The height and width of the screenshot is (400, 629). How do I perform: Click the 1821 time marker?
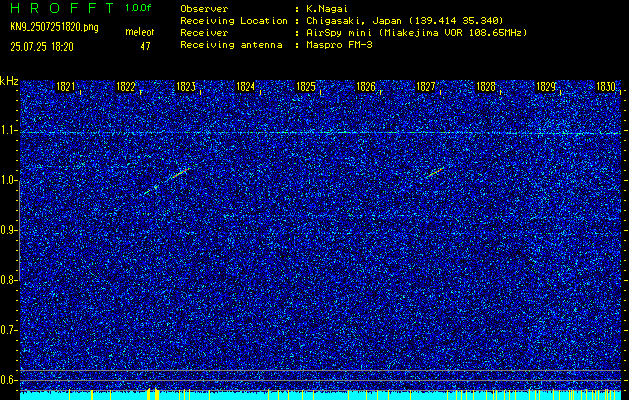click(65, 87)
